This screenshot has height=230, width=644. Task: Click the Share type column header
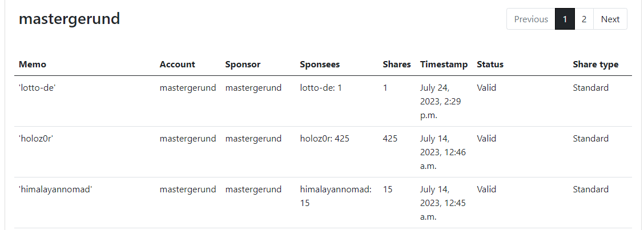(595, 64)
